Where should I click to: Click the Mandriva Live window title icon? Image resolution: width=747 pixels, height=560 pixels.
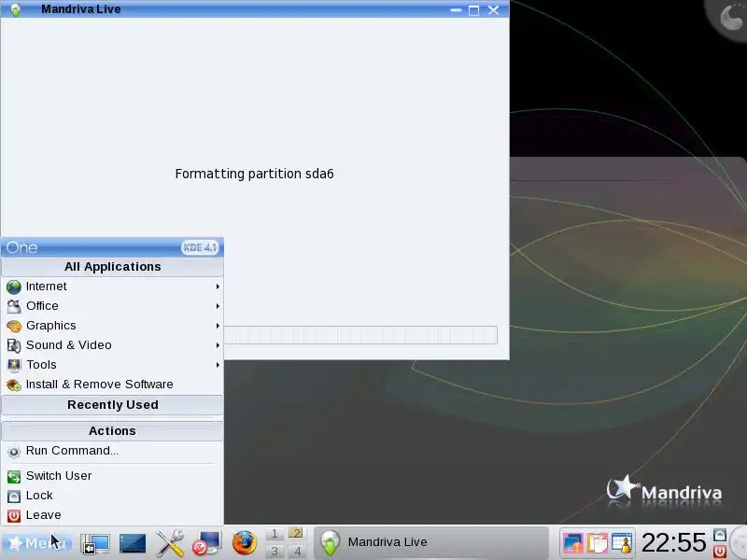(x=15, y=9)
